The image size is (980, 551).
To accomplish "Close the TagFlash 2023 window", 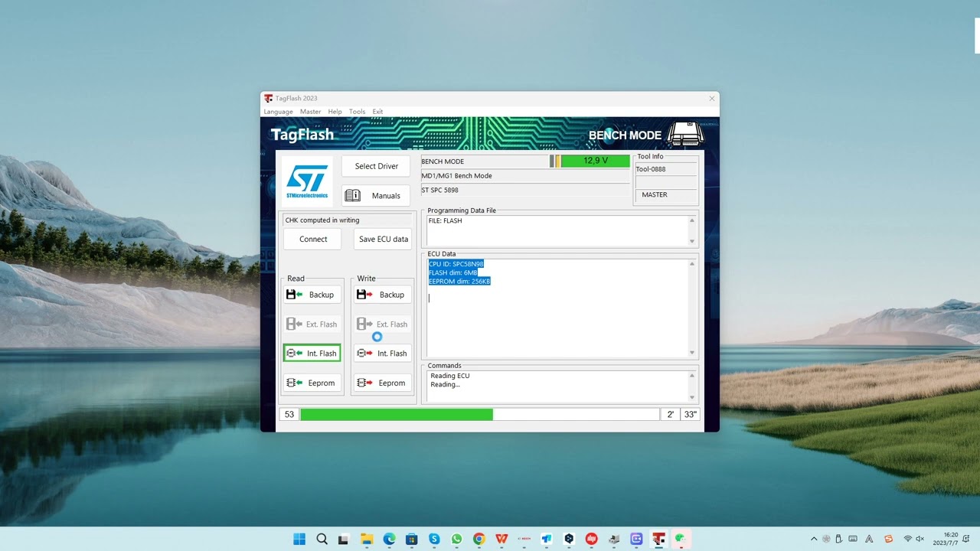I will pos(711,98).
